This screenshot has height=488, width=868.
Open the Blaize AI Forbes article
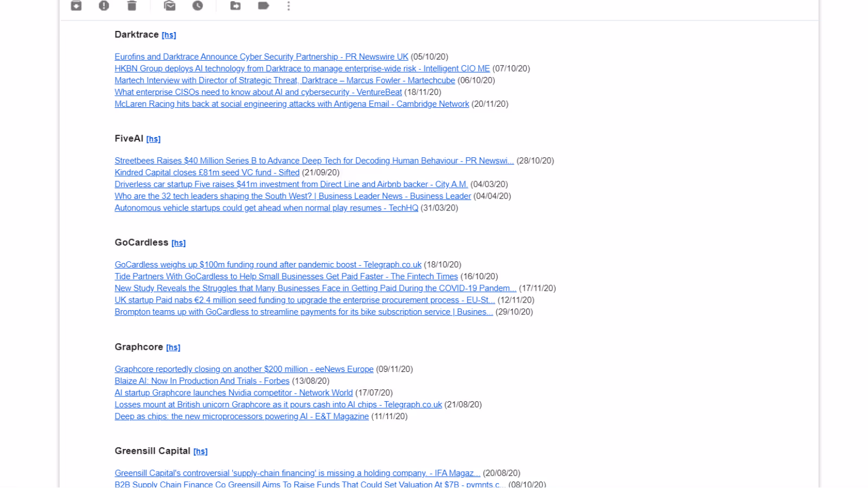pyautogui.click(x=202, y=381)
